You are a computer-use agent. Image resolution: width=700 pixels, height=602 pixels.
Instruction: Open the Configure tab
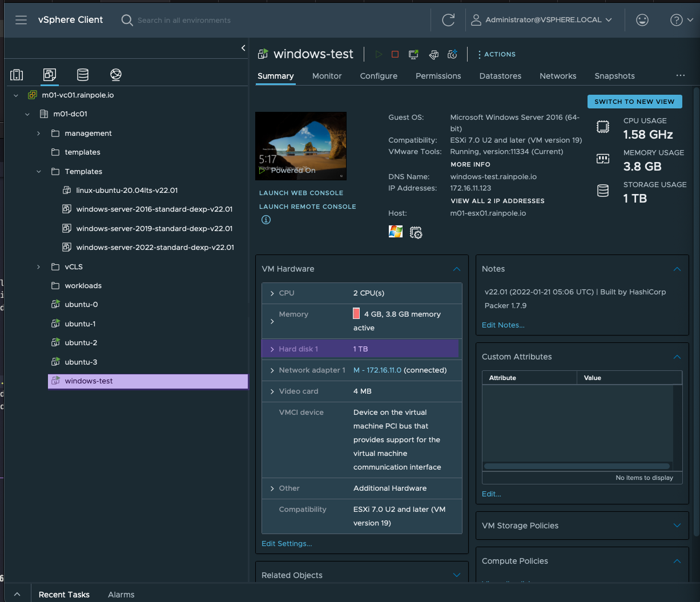379,76
